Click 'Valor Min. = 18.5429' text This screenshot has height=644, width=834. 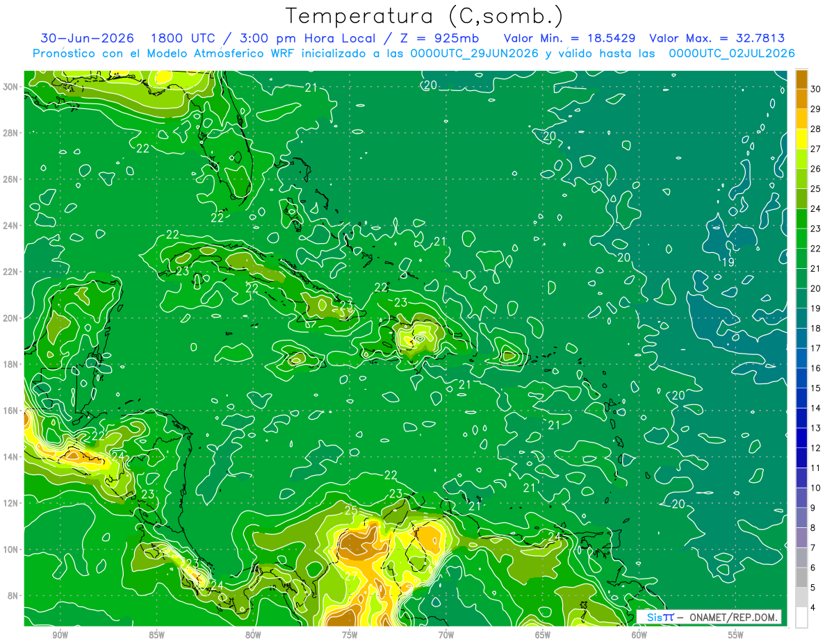[569, 38]
